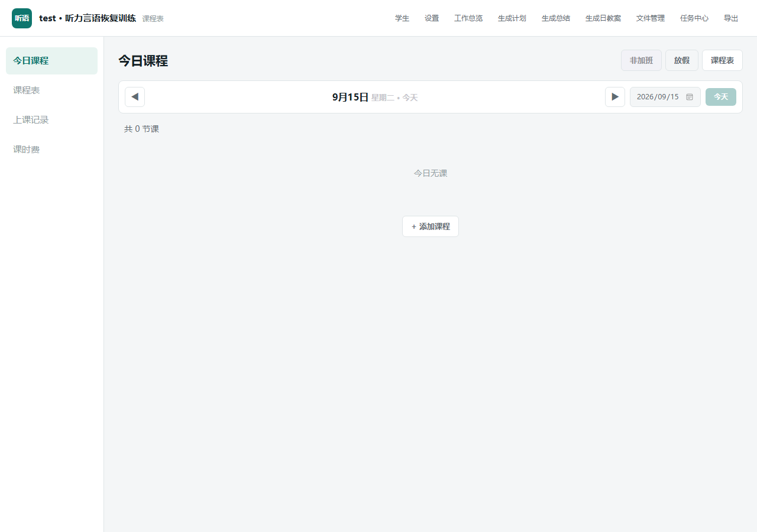Image resolution: width=757 pixels, height=532 pixels.
Task: Open 生成日教案 in top navigation
Action: (603, 18)
